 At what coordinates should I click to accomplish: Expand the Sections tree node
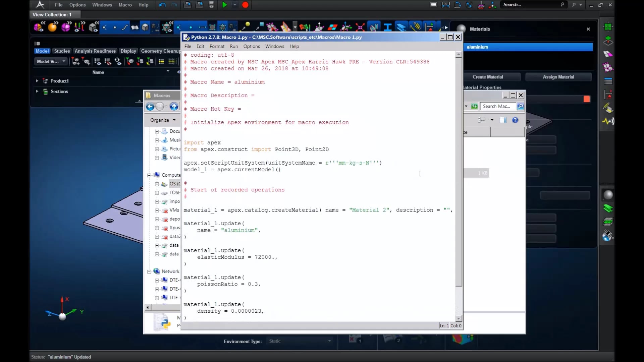(37, 91)
